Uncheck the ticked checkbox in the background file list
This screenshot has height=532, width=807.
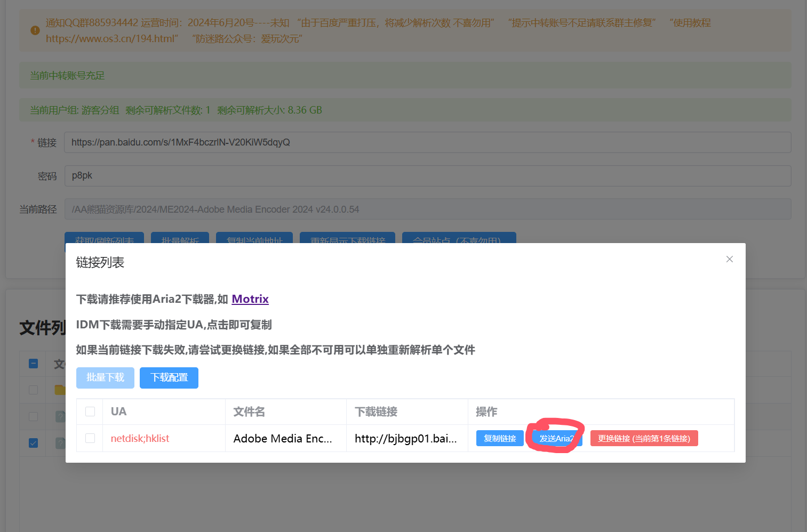coord(33,443)
